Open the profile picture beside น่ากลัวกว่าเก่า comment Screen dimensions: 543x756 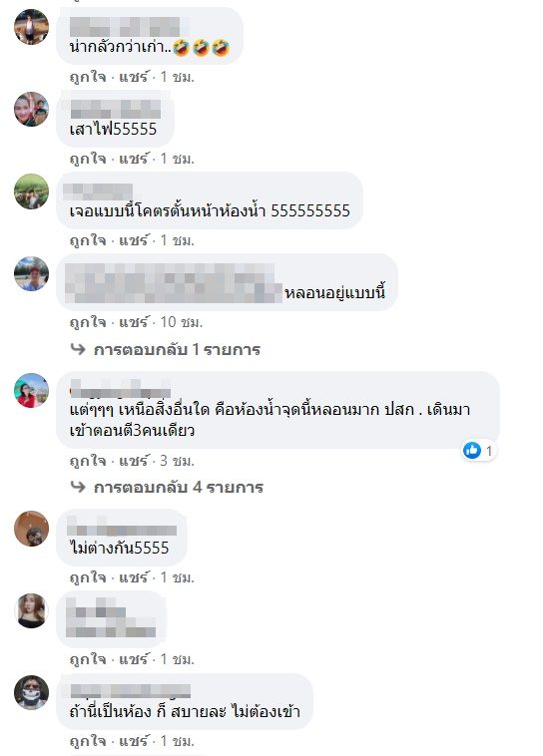31,27
